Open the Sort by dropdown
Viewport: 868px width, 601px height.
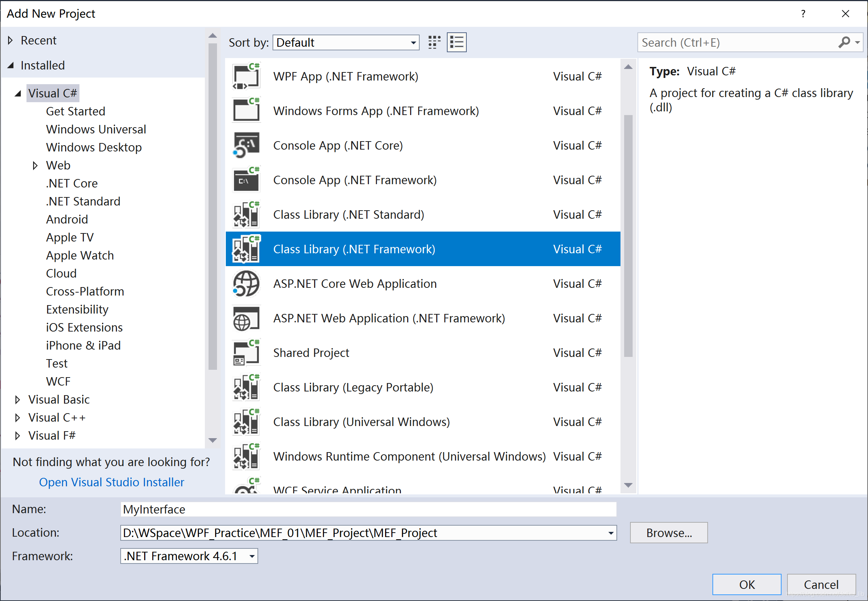pyautogui.click(x=346, y=43)
